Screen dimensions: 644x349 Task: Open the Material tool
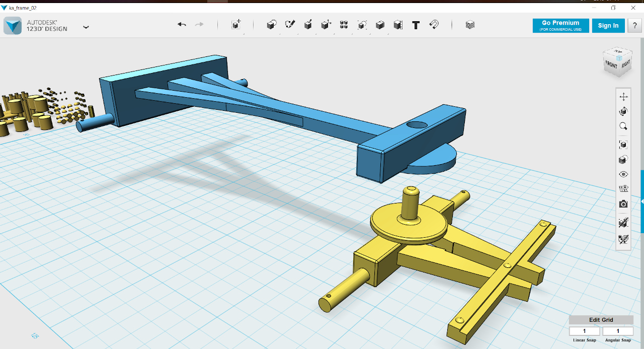point(470,25)
